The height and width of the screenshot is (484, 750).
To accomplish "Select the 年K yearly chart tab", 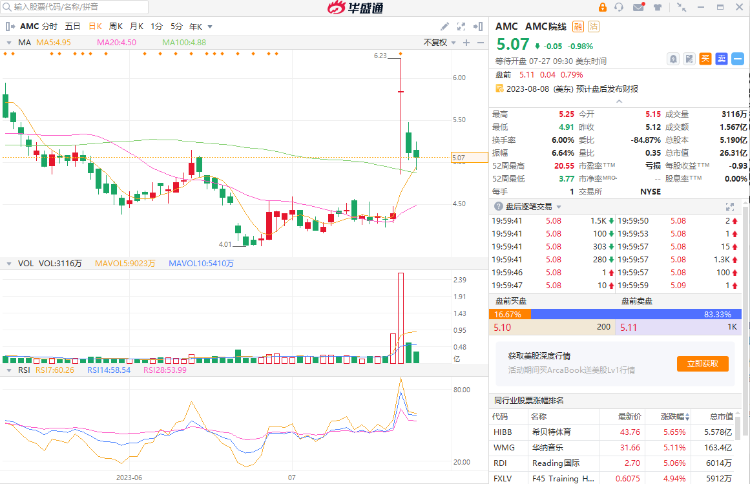I will (x=196, y=27).
